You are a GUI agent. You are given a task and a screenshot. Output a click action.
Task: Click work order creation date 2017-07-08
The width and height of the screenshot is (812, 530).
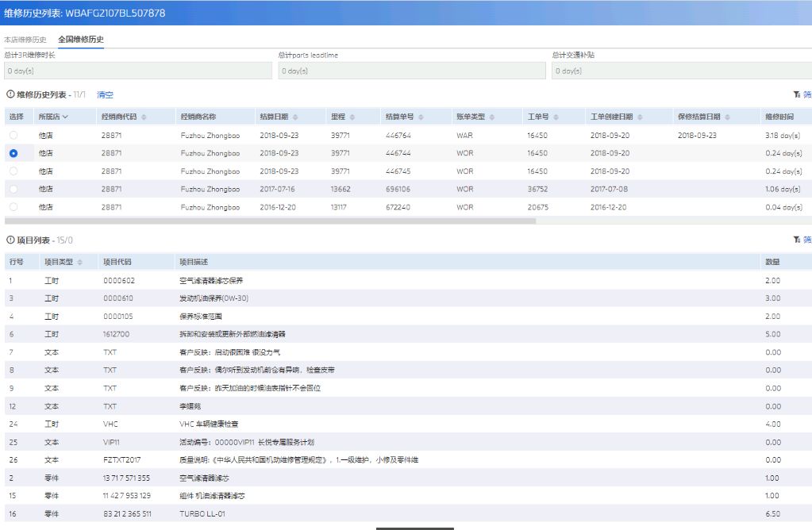[x=609, y=190]
